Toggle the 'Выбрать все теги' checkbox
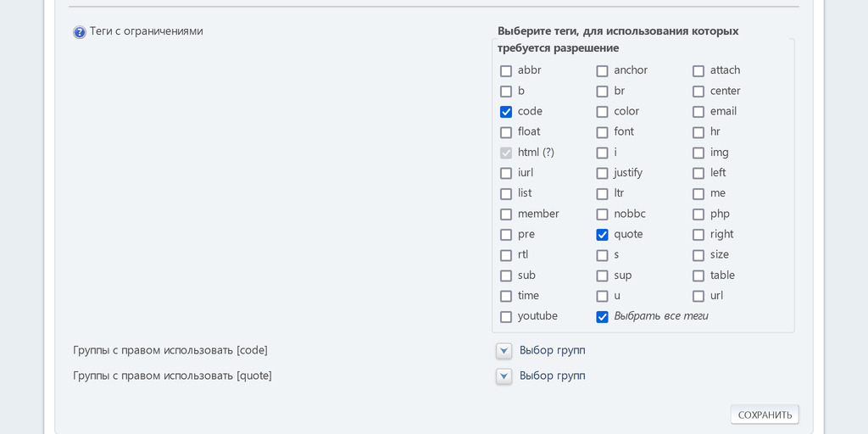This screenshot has width=868, height=434. click(603, 317)
